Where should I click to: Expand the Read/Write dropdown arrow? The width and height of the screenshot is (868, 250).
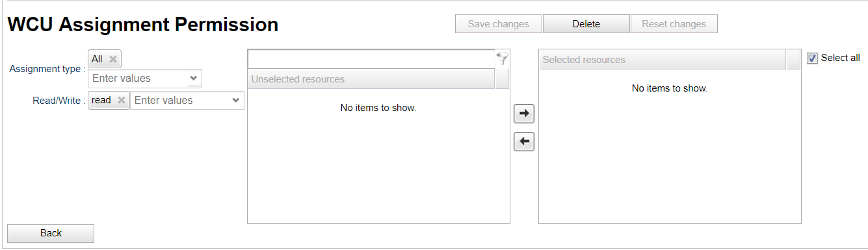point(235,101)
